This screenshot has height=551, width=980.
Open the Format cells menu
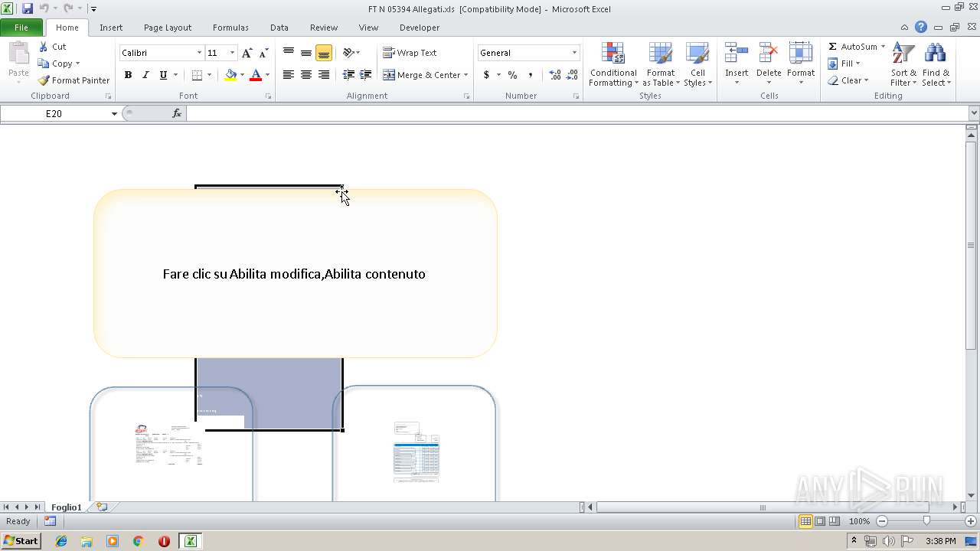[x=801, y=65]
